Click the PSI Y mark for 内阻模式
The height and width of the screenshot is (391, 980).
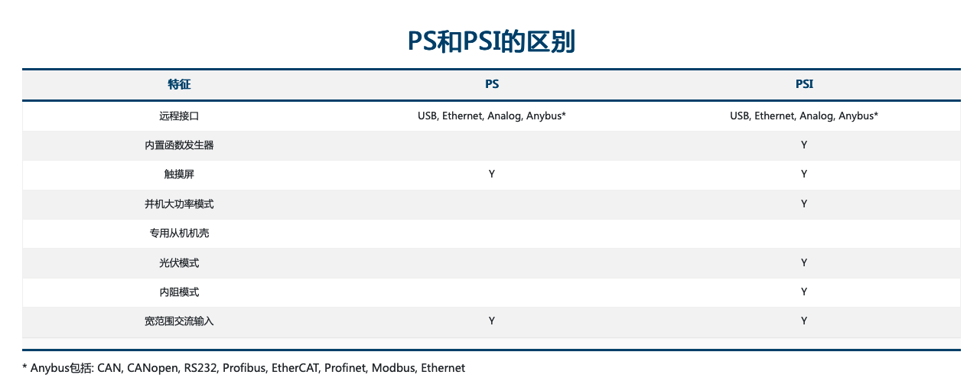point(804,292)
